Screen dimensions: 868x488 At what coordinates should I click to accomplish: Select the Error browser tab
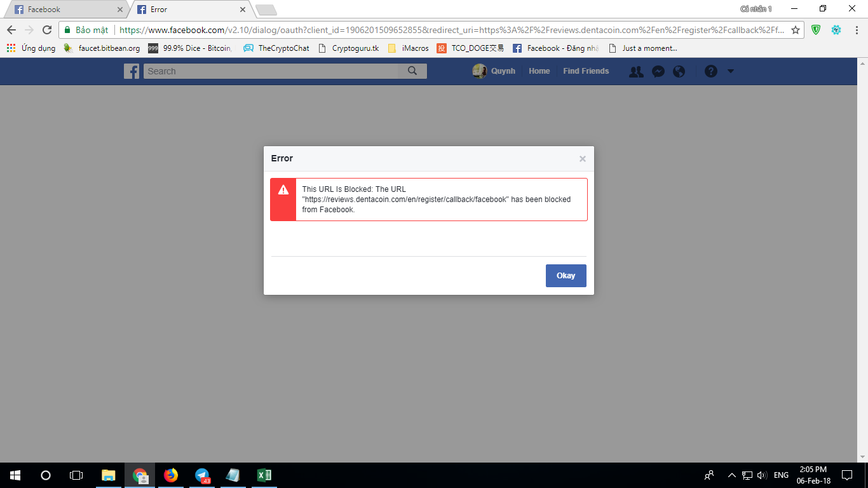click(x=191, y=10)
